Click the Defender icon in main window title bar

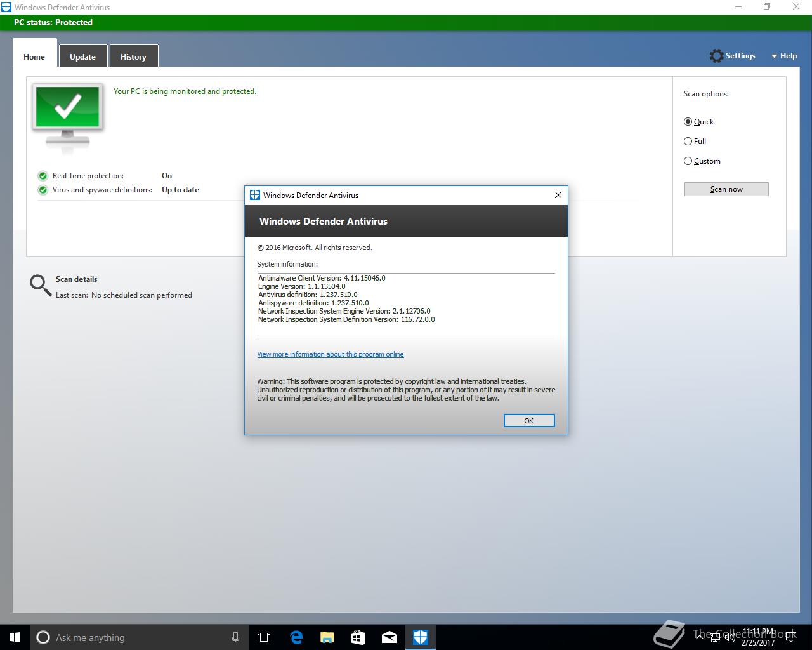pyautogui.click(x=6, y=7)
